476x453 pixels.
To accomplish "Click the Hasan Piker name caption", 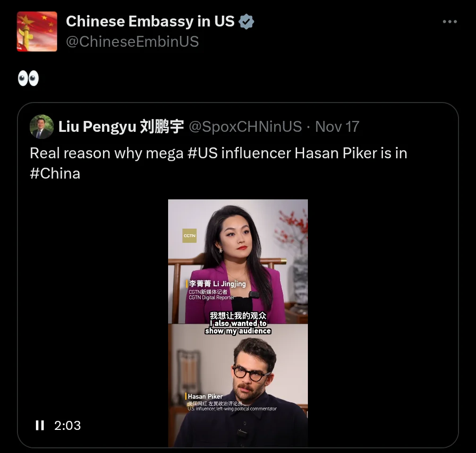I will pyautogui.click(x=205, y=396).
